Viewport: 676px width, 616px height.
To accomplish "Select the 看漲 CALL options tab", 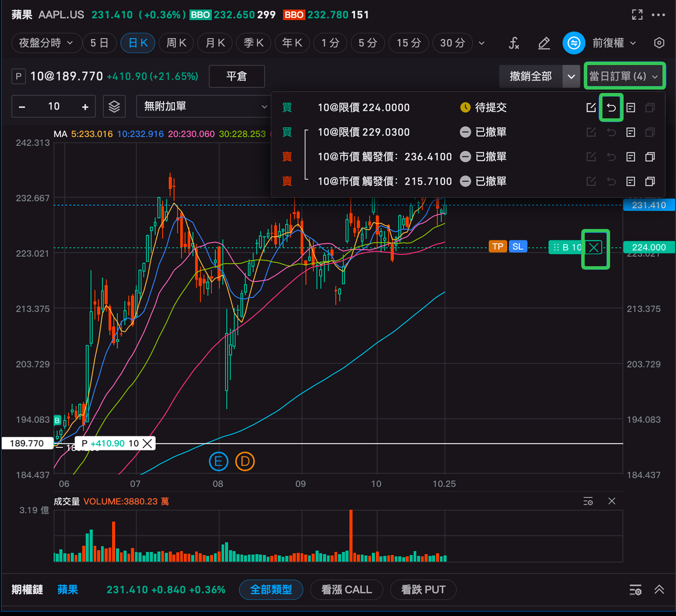I will pos(346,589).
